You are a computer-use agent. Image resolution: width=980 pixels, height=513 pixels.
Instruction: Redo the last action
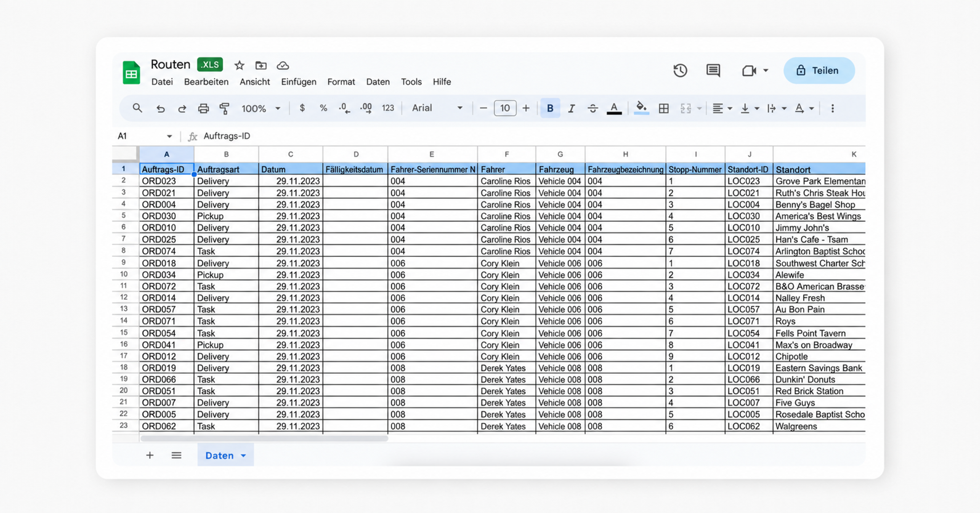(x=182, y=108)
